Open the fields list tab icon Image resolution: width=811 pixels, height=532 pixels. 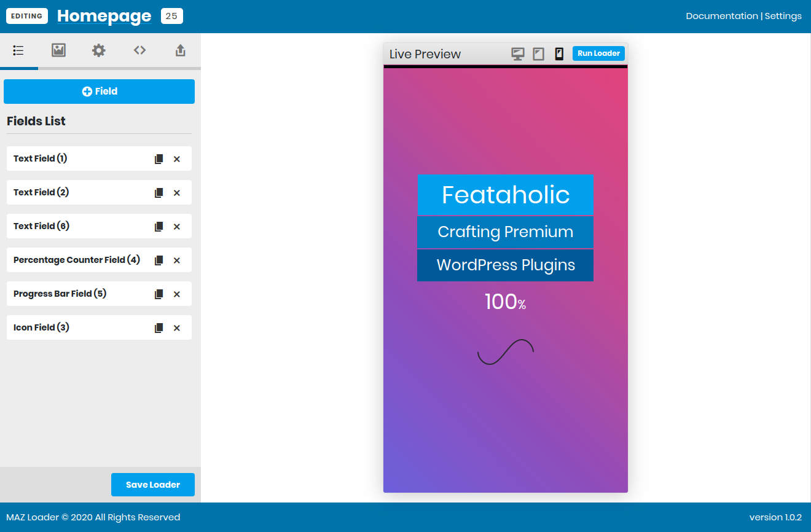point(18,50)
